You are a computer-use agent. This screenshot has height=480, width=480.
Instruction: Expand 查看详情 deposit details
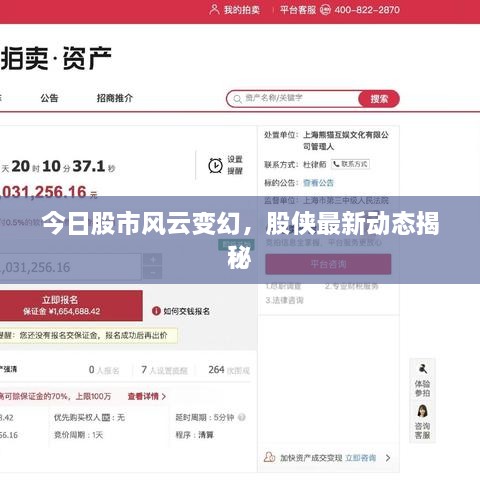(147, 396)
